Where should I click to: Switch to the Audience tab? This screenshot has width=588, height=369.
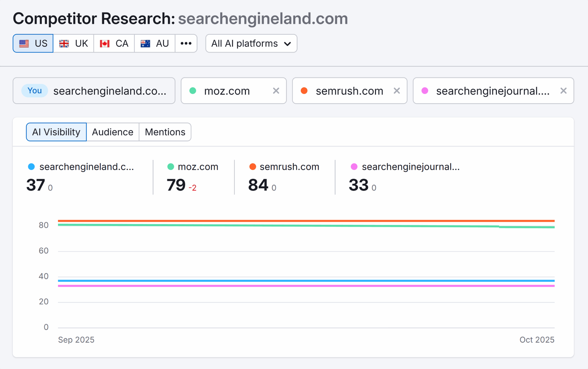(113, 132)
